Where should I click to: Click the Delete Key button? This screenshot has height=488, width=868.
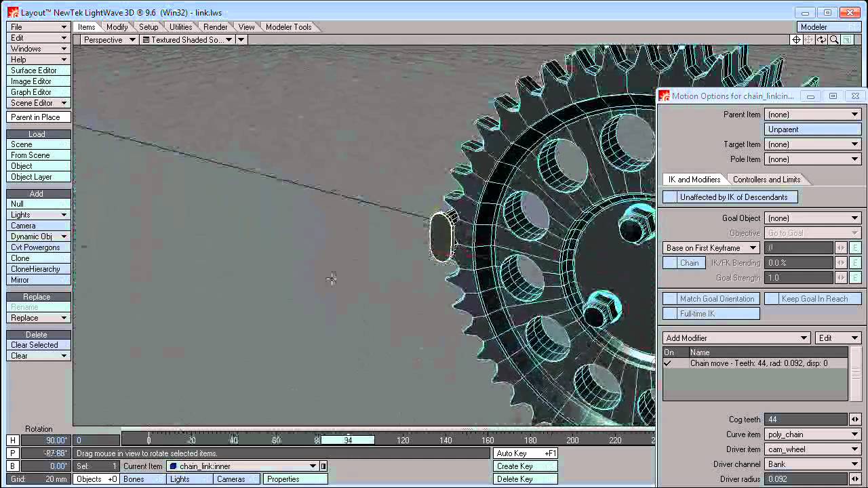pyautogui.click(x=526, y=479)
